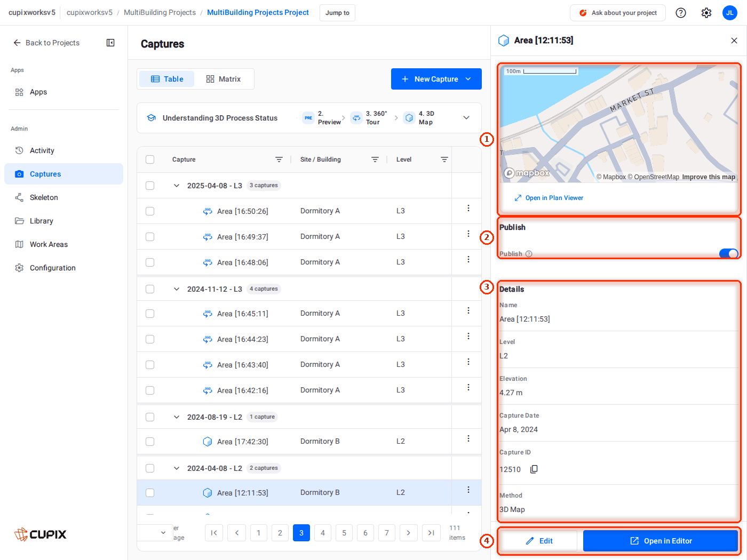Click the Edit button

coord(539,541)
